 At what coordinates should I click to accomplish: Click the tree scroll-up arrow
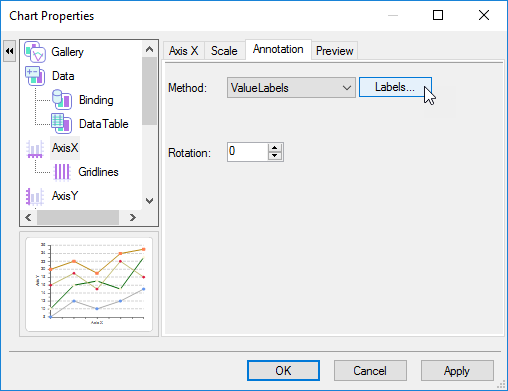point(149,49)
